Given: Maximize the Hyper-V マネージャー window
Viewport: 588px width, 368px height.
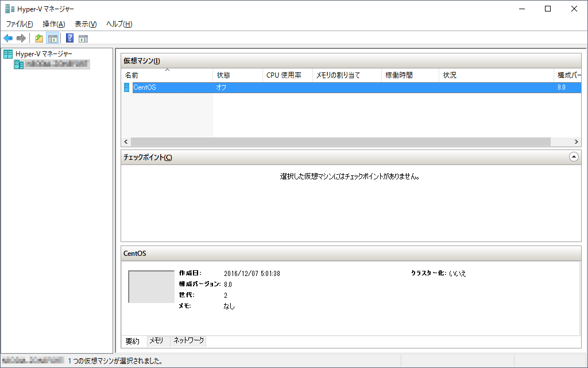Looking at the screenshot, I should point(548,9).
